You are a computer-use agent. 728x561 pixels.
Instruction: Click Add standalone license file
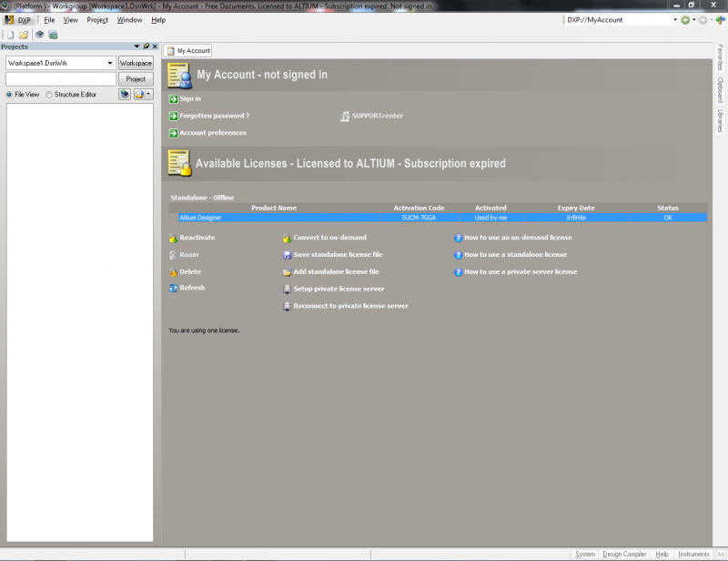coord(336,272)
